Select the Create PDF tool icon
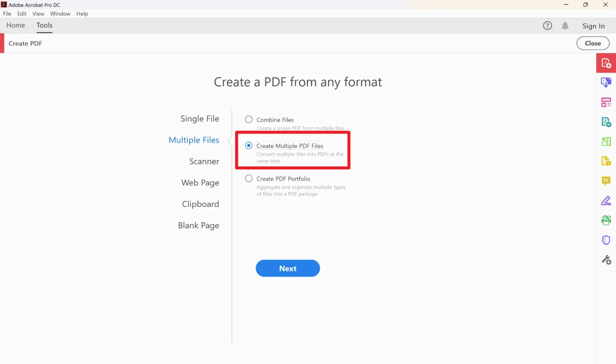Screen dimensions: 616x364 click(606, 63)
